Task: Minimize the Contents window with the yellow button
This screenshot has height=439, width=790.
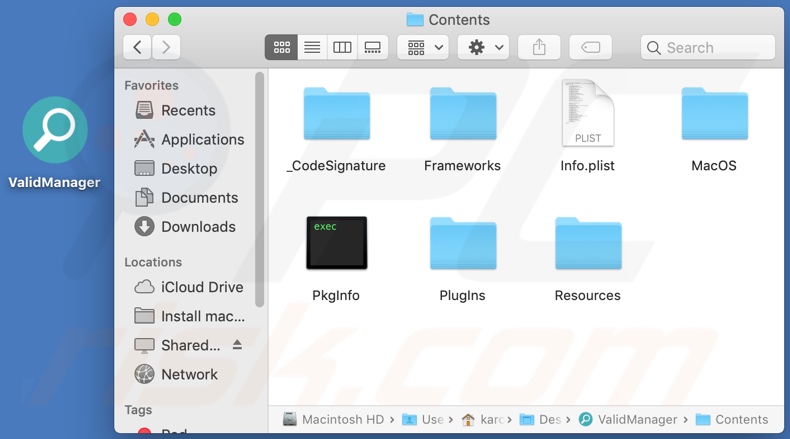Action: point(152,20)
